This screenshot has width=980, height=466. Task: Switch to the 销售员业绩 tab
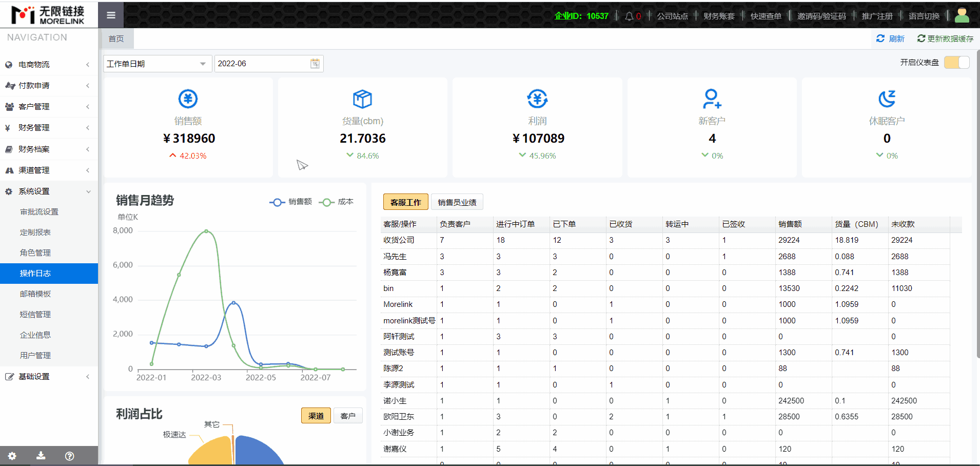[x=457, y=202]
